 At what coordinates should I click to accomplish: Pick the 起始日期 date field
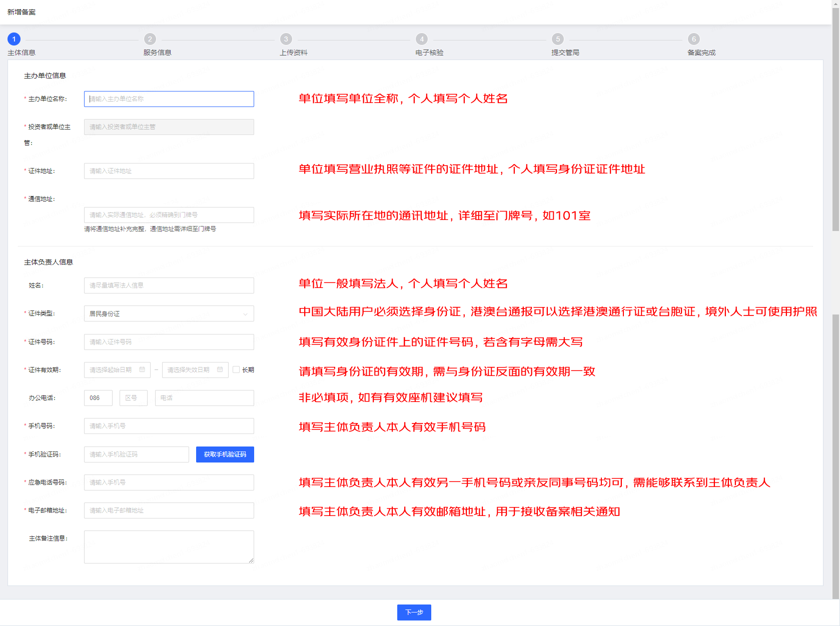(117, 370)
